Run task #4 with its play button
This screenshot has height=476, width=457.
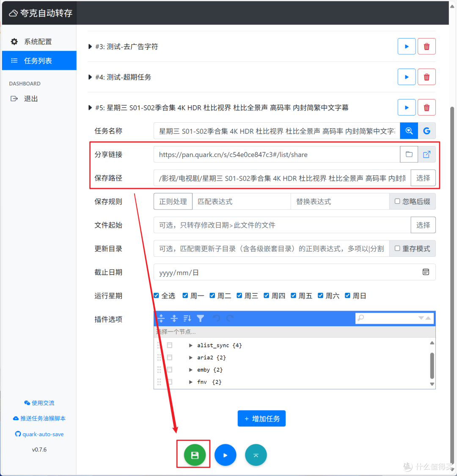[x=406, y=77]
